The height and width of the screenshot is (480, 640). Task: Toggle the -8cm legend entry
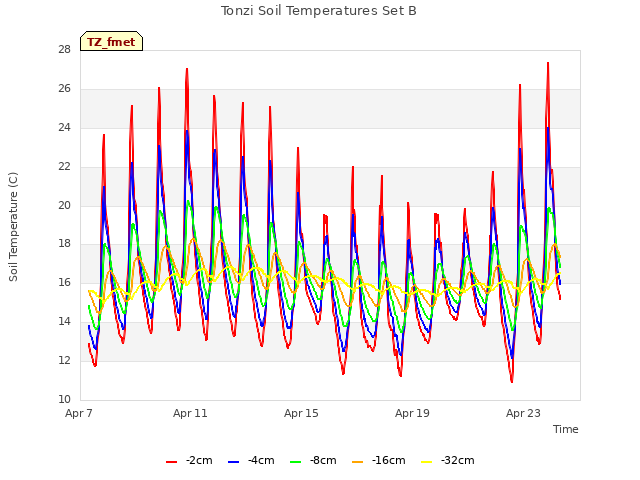coord(313,461)
